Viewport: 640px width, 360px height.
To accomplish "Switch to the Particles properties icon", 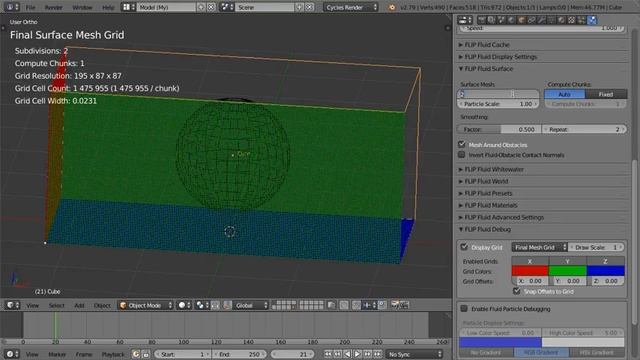I will (x=582, y=20).
